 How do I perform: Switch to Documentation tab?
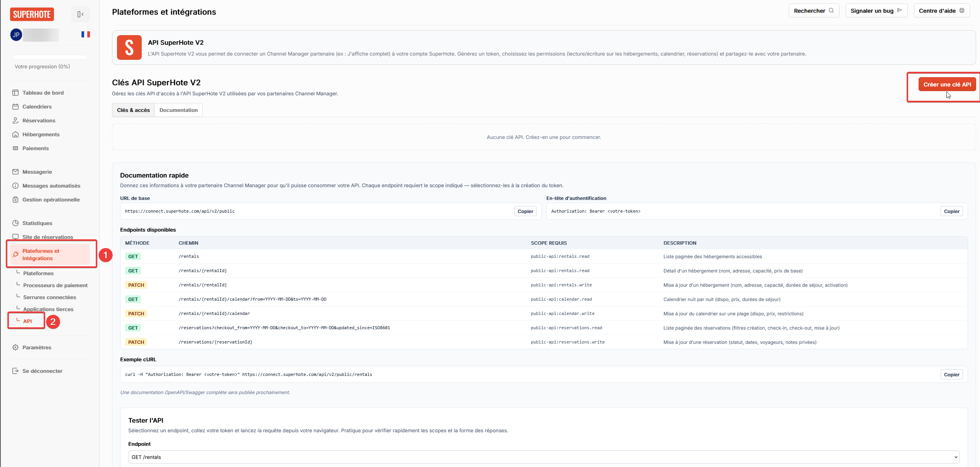click(x=178, y=110)
